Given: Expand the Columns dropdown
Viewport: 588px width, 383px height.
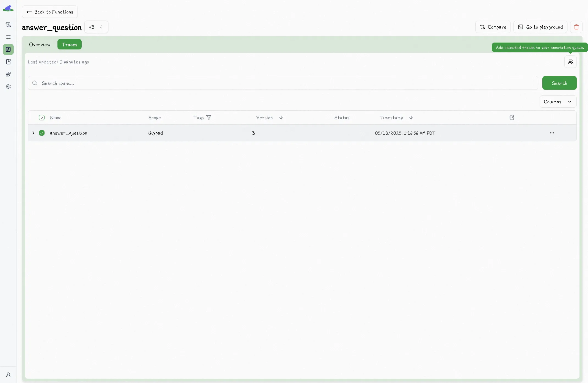Looking at the screenshot, I should pyautogui.click(x=558, y=101).
